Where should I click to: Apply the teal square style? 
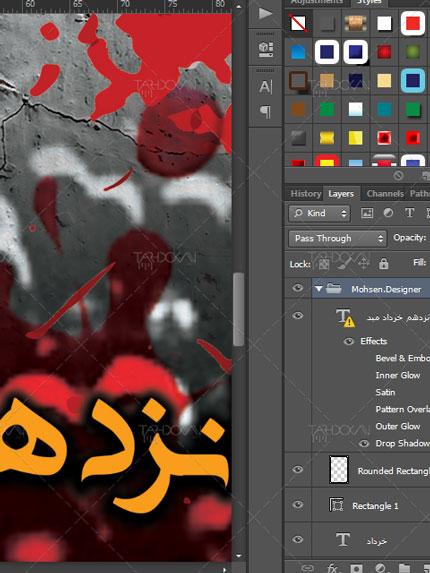(384, 109)
